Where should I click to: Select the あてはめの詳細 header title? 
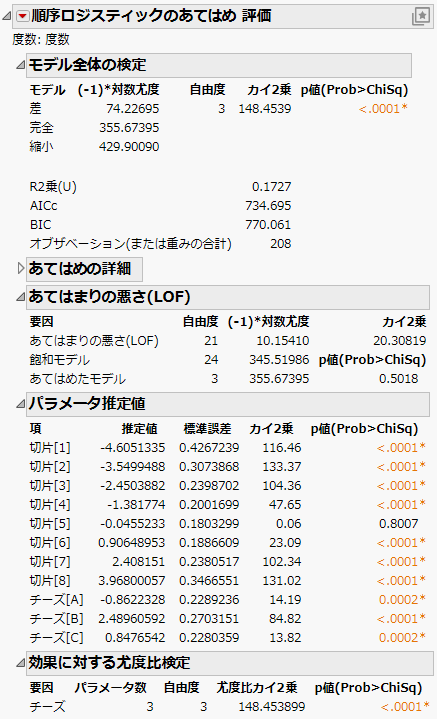tap(80, 269)
